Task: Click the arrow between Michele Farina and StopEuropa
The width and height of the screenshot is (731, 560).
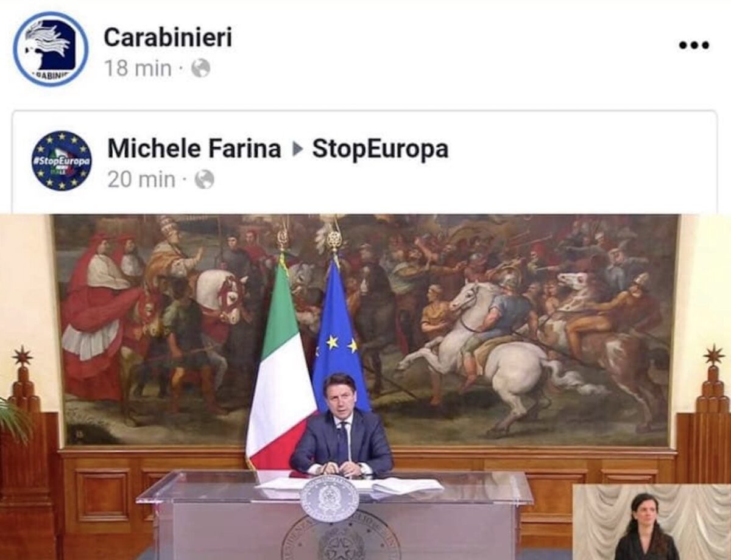Action: click(297, 149)
